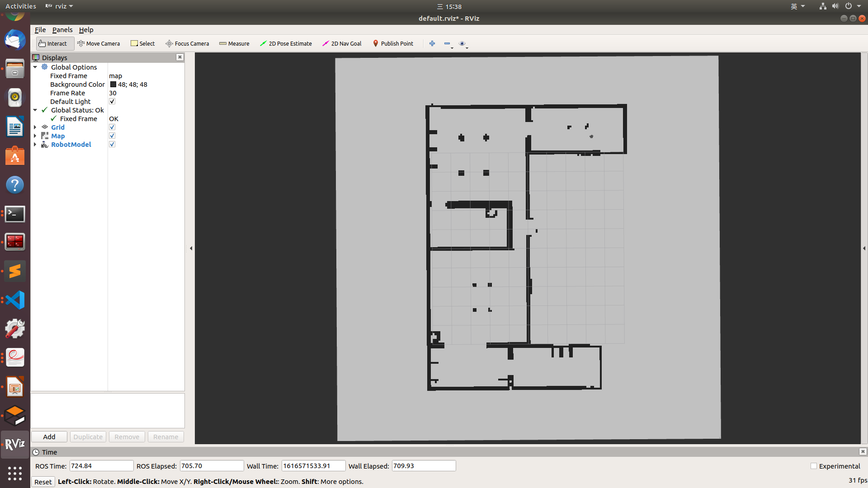Image resolution: width=868 pixels, height=488 pixels.
Task: Enable the Experimental checkbox
Action: [814, 466]
